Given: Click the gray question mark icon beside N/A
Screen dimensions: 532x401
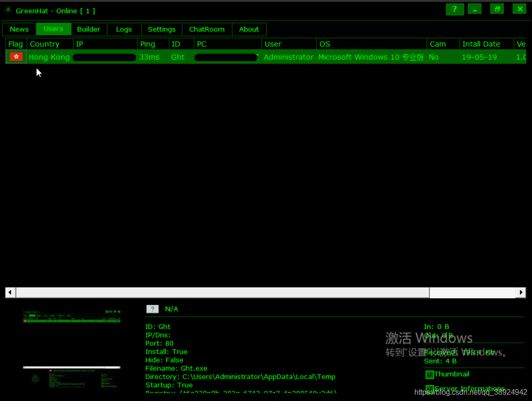Looking at the screenshot, I should [x=152, y=309].
